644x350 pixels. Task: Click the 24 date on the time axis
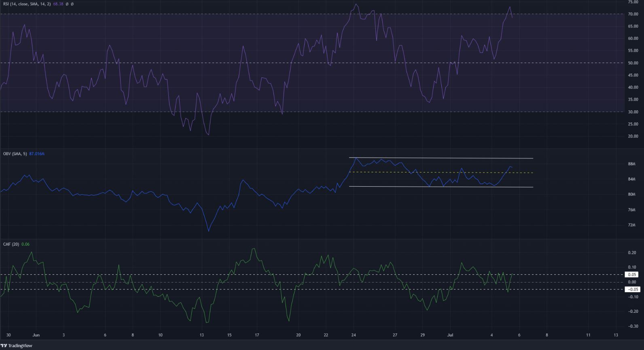(x=354, y=335)
